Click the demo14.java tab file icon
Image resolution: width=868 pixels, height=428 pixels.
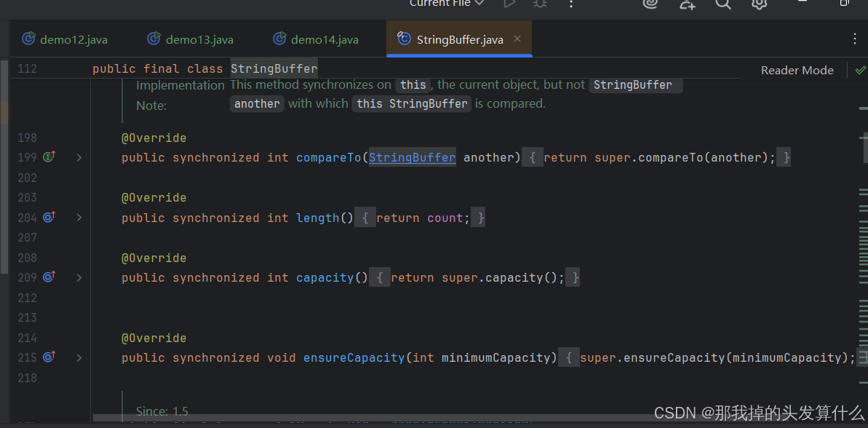[x=279, y=39]
